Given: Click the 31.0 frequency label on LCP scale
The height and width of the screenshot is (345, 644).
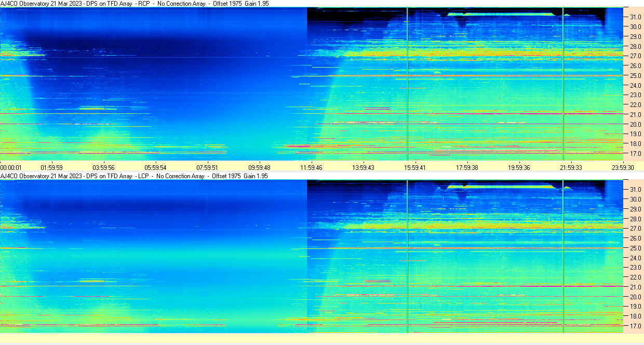Looking at the screenshot, I should click(x=636, y=189).
